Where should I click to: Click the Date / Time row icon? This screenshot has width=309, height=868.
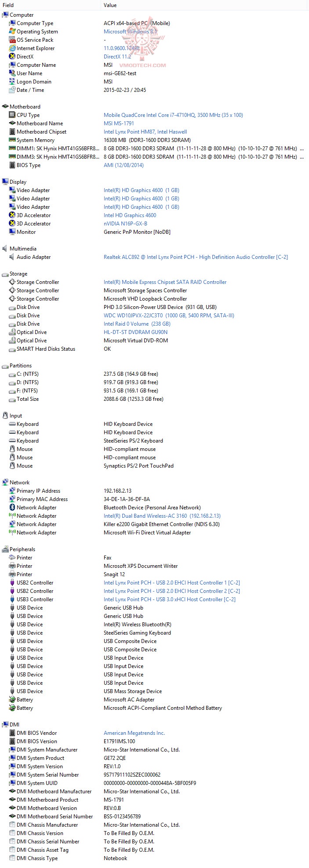(12, 90)
